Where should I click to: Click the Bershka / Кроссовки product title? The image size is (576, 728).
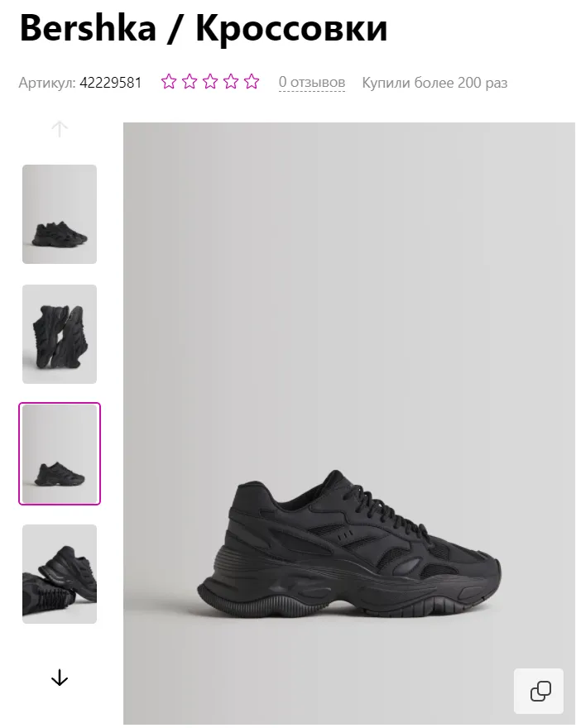coord(204,28)
